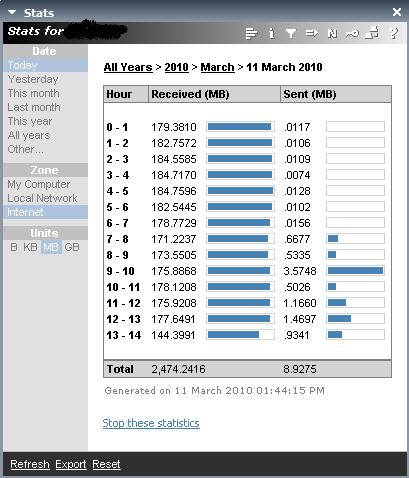Close the Stats window
Image resolution: width=409 pixels, height=478 pixels.
tap(397, 12)
